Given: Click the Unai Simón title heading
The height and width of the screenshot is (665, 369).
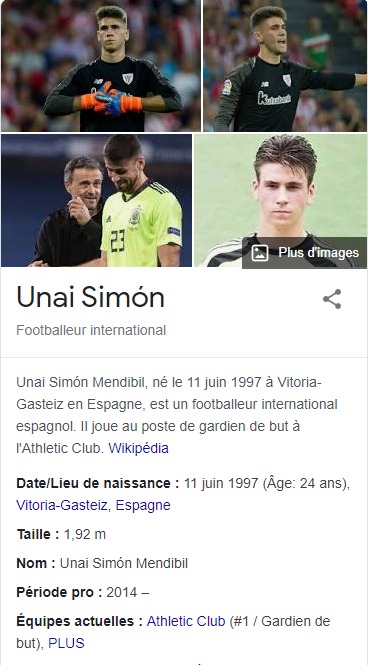Looking at the screenshot, I should [90, 297].
